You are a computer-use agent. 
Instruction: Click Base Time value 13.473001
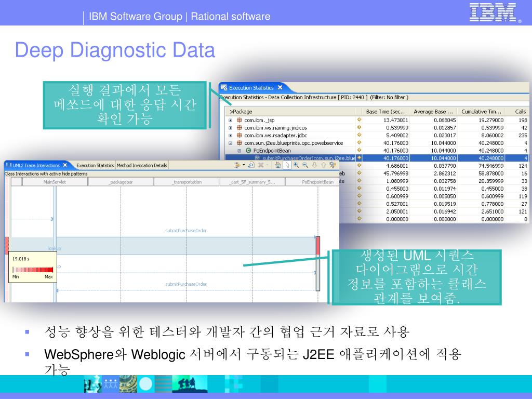[395, 120]
